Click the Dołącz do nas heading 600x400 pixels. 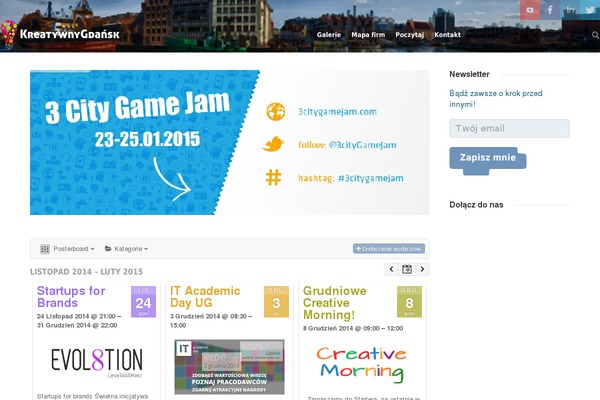(x=476, y=205)
